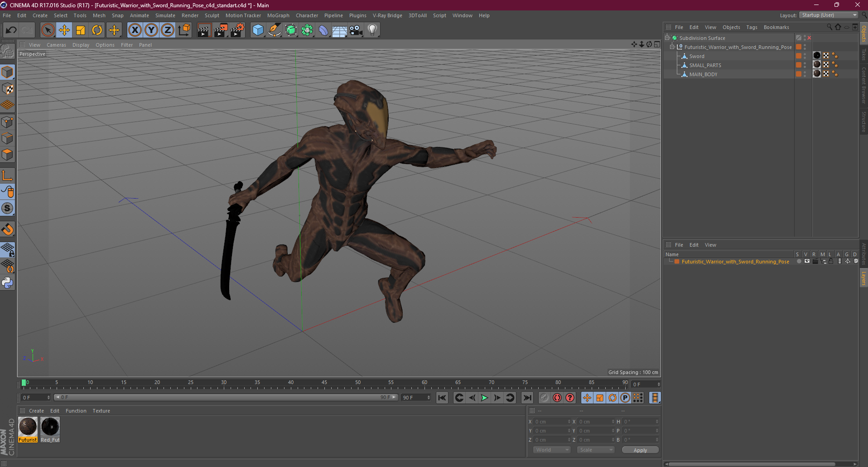This screenshot has height=467, width=868.
Task: Collapse Futuristic_Warrior_with_Sword_Running_Pose null object
Action: pyautogui.click(x=672, y=47)
